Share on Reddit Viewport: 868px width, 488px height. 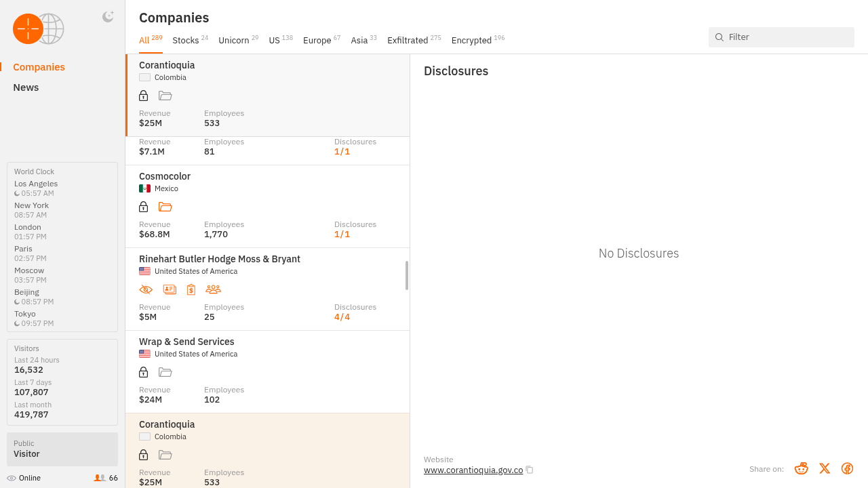pos(802,468)
